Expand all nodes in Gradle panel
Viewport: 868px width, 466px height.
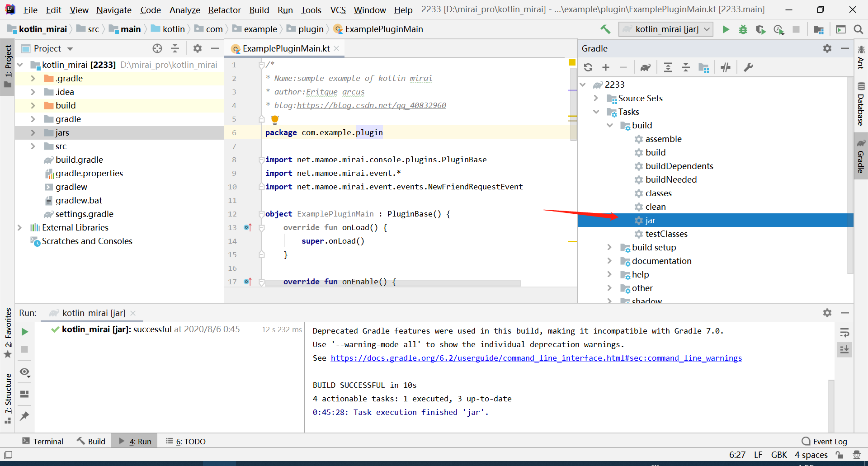pos(668,67)
